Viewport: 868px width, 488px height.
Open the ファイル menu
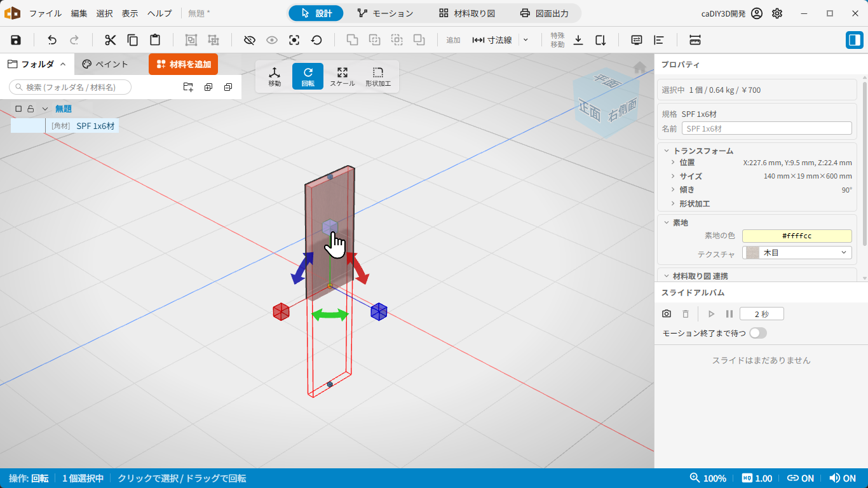[46, 13]
